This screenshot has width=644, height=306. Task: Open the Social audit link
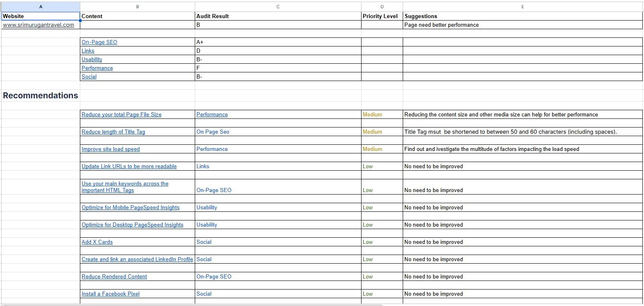point(89,76)
